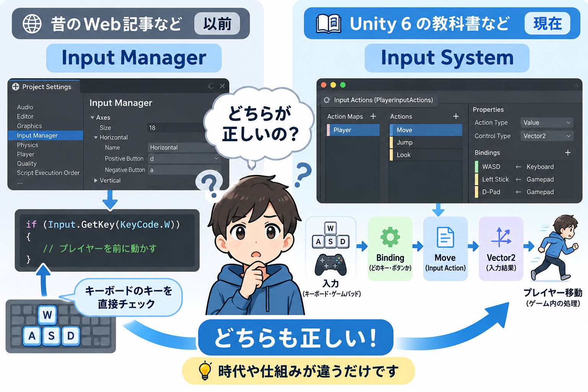588x392 pixels.
Task: Select Input Manager in the Project Settings sidebar
Action: (45, 136)
